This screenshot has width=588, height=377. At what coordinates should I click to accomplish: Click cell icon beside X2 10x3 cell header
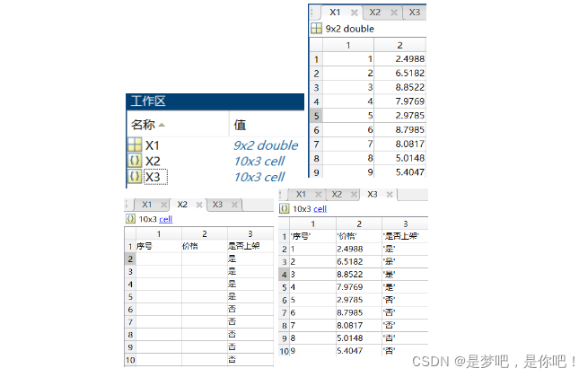(130, 219)
